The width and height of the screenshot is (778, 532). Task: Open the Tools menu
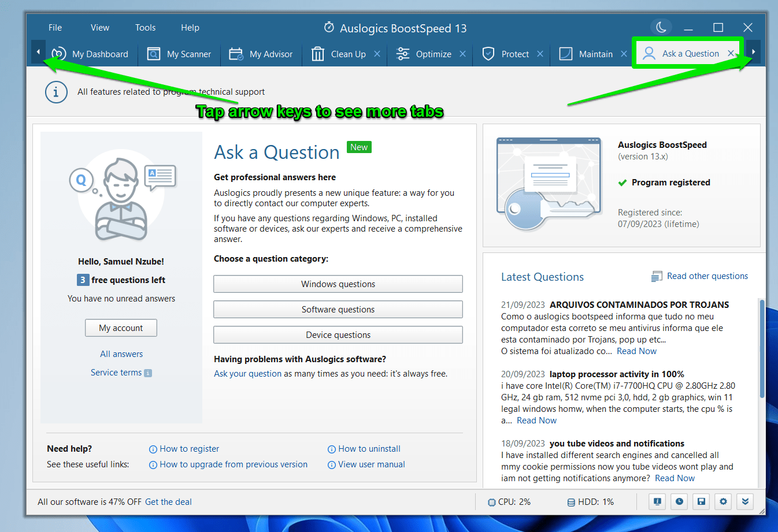(x=145, y=28)
